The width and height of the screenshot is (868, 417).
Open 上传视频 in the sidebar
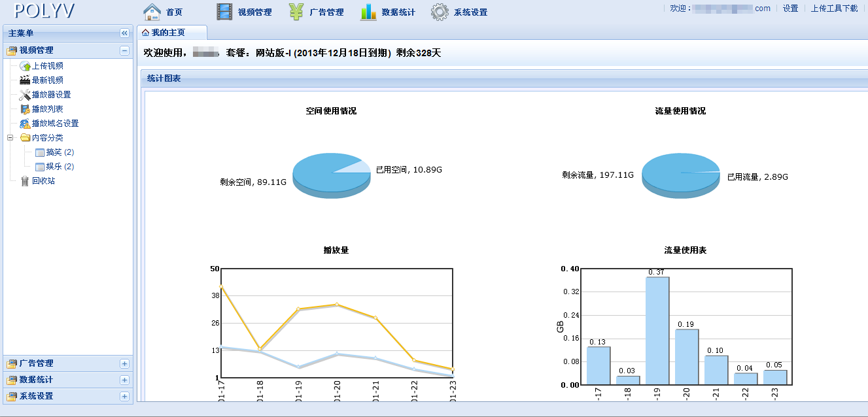[x=47, y=66]
